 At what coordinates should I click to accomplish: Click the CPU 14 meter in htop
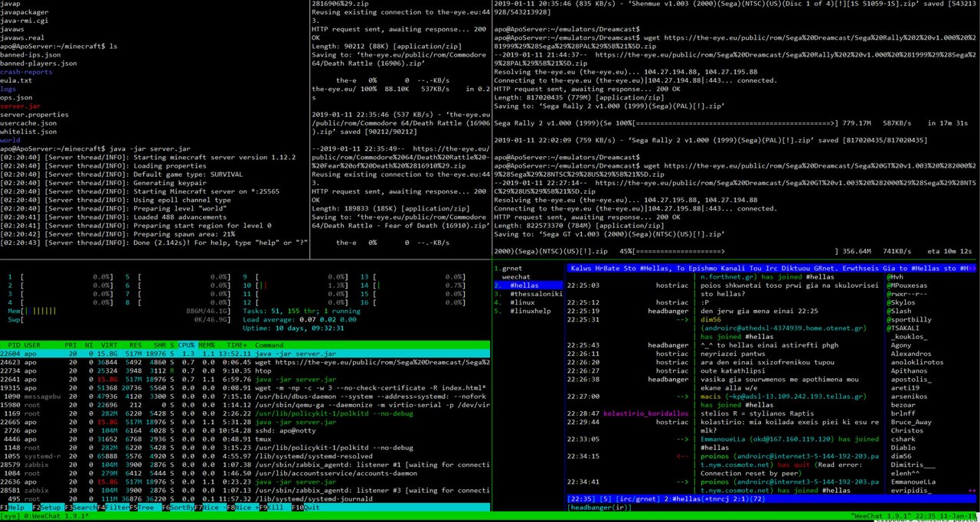point(412,285)
